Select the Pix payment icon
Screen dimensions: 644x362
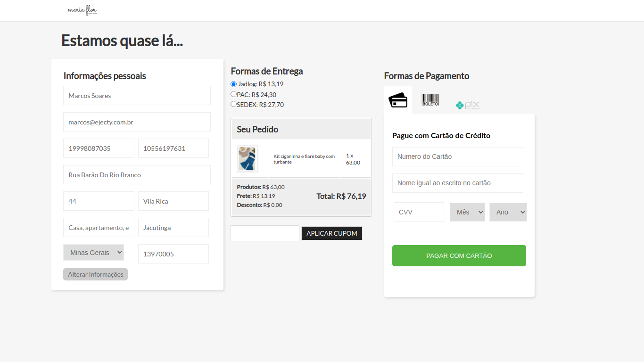467,105
